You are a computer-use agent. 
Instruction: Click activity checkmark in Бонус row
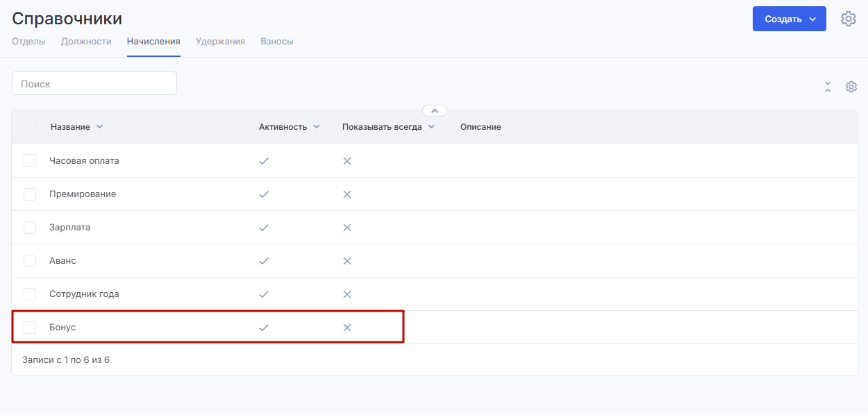[x=264, y=328]
